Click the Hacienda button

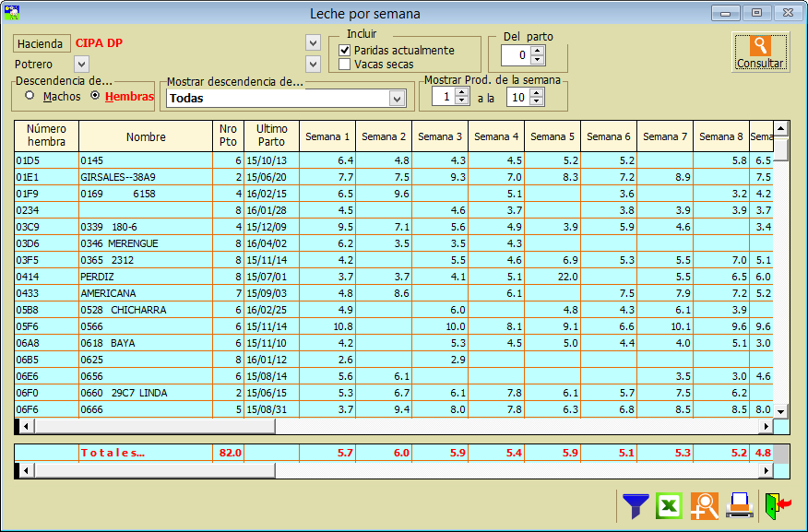(42, 43)
